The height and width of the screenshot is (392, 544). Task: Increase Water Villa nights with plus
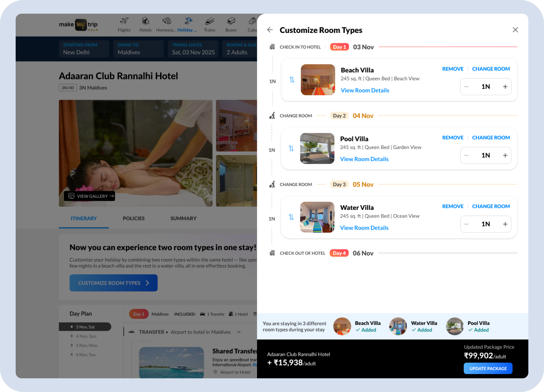click(505, 224)
